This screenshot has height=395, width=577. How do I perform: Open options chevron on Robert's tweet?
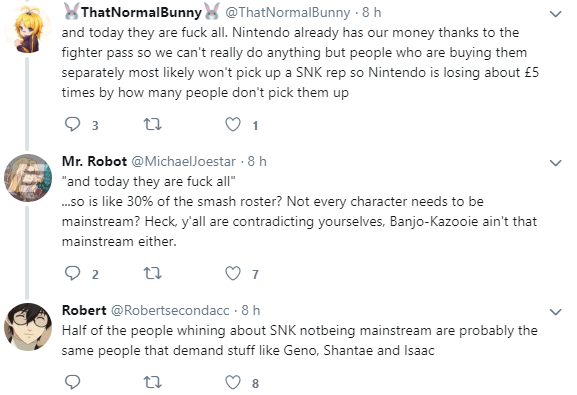click(x=555, y=312)
